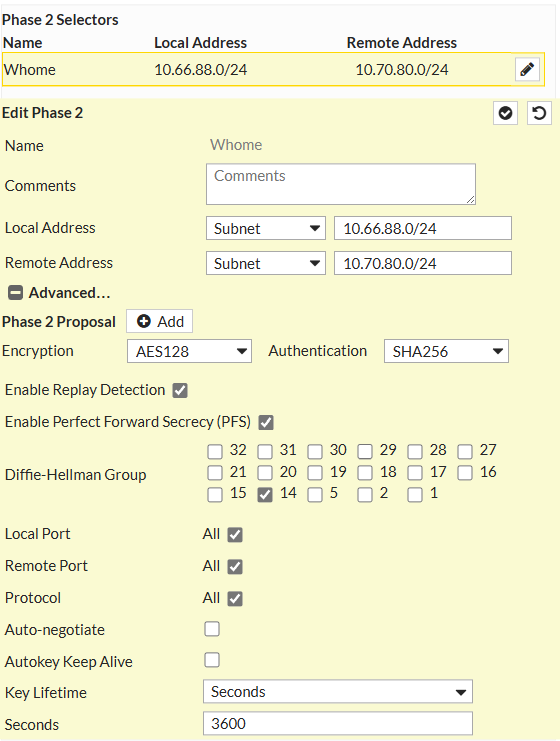Click the pencil edit icon for Whome

(x=527, y=69)
